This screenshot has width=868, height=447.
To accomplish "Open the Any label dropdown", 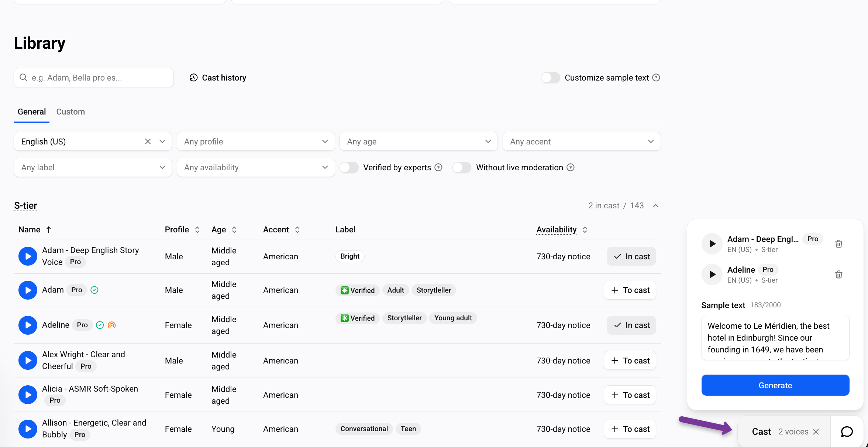I will (93, 167).
